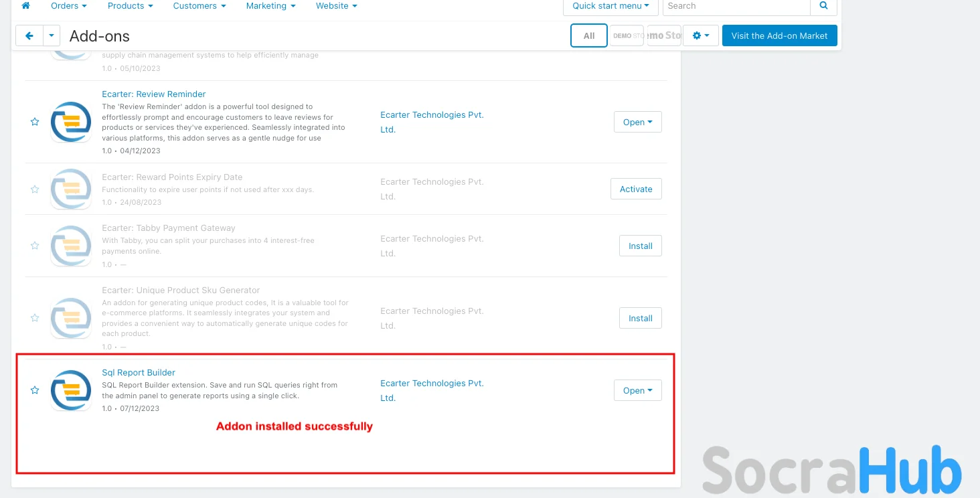The image size is (980, 498).
Task: Click the Add-ons page heading
Action: click(x=100, y=36)
